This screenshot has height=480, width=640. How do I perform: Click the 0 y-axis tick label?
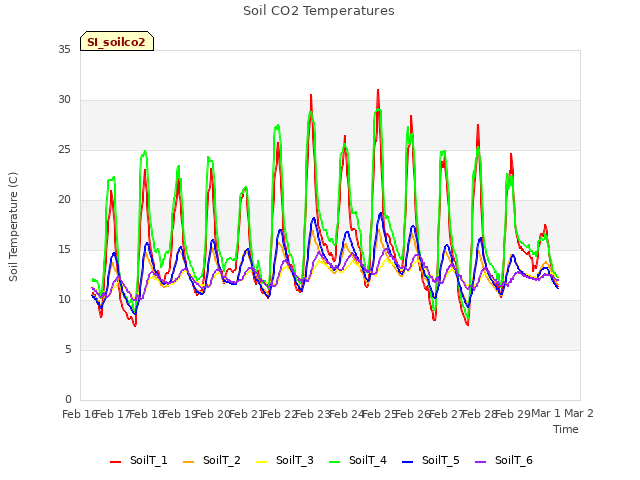click(x=68, y=400)
